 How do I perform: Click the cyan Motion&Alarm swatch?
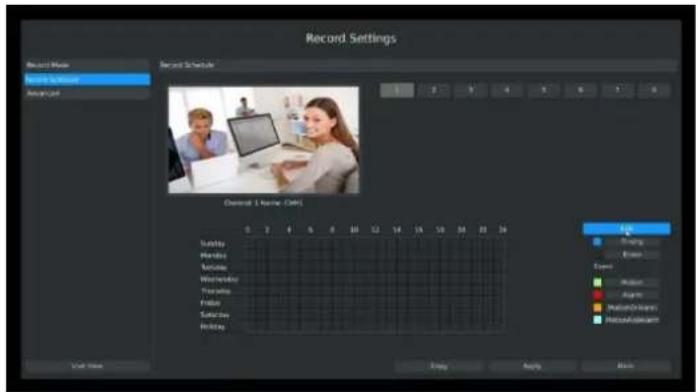point(597,320)
